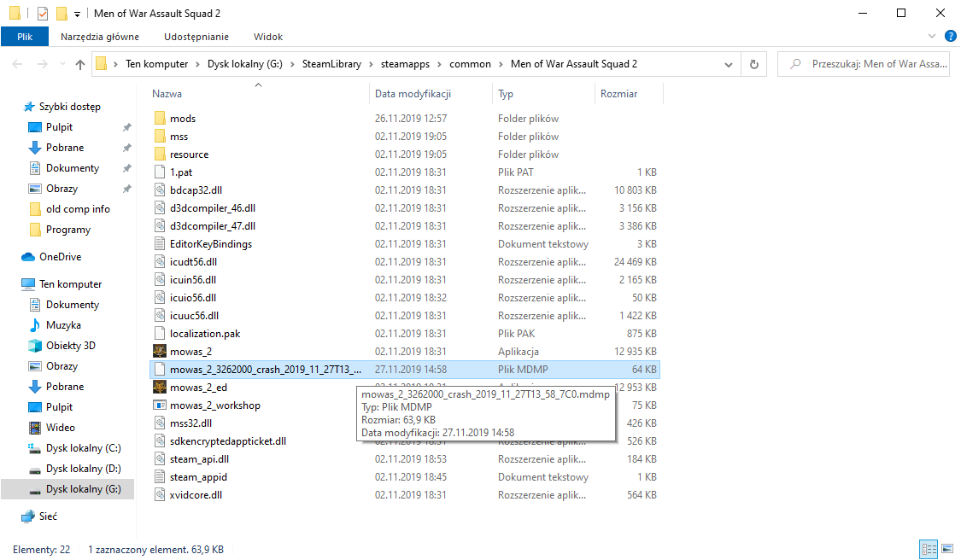Expand the chevron after steamapps breadcrumb
The width and height of the screenshot is (961, 560).
pos(439,64)
